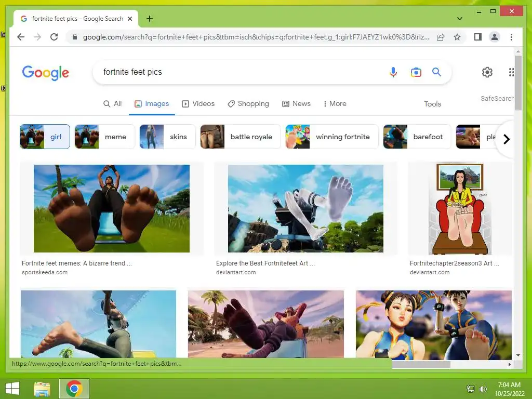The image size is (532, 399).
Task: Switch to the News tab
Action: tap(296, 104)
